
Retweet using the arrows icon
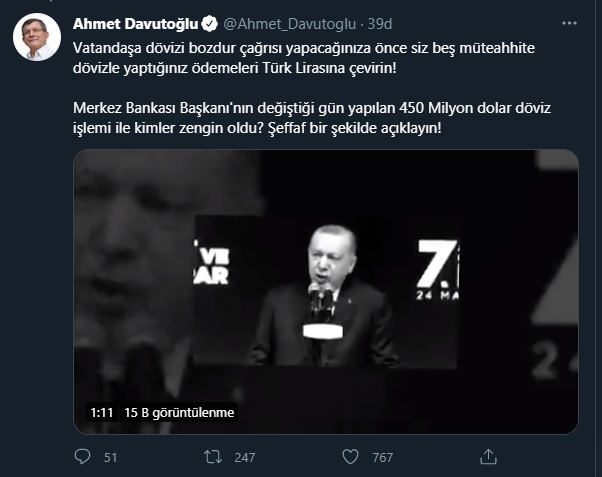click(x=213, y=457)
